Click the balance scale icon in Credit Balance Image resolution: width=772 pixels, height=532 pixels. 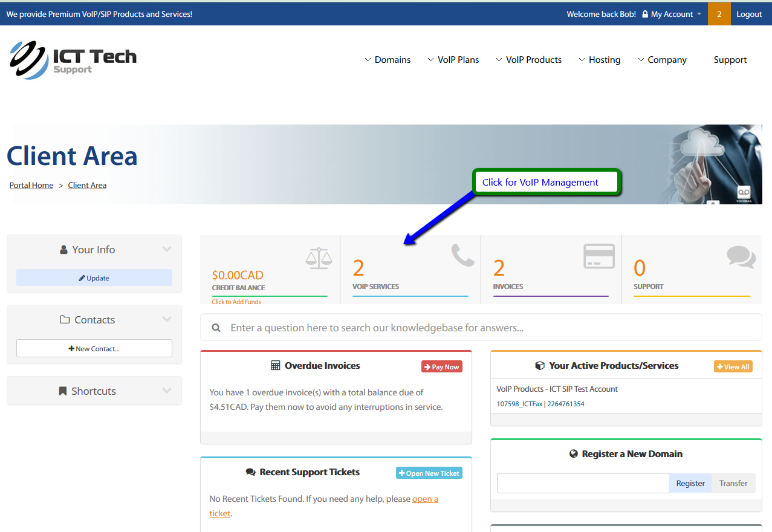pos(319,258)
